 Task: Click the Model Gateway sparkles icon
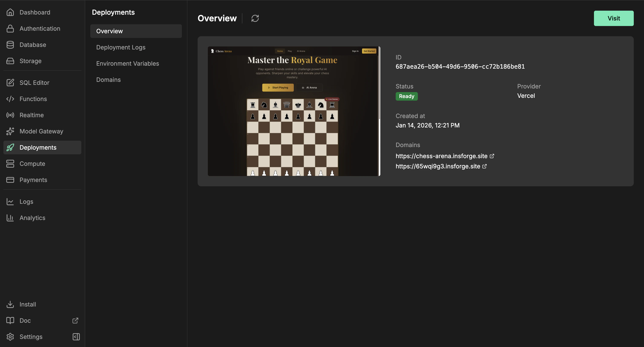[10, 131]
